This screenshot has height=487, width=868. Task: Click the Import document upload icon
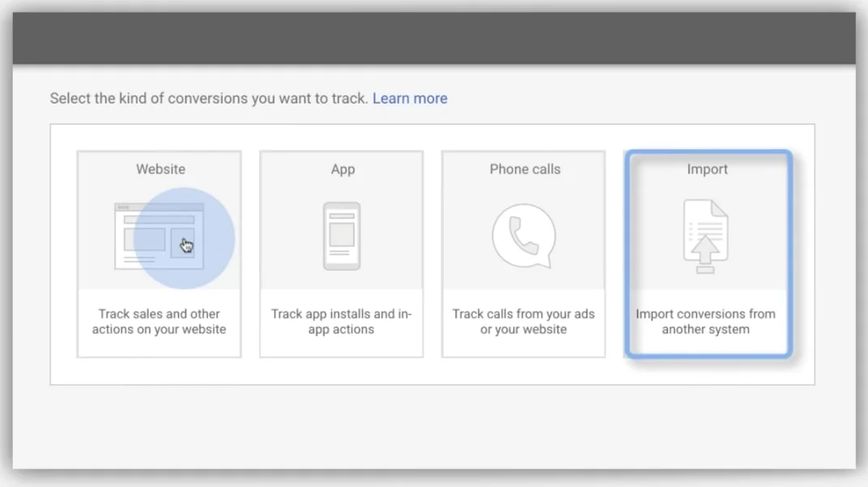click(x=705, y=236)
